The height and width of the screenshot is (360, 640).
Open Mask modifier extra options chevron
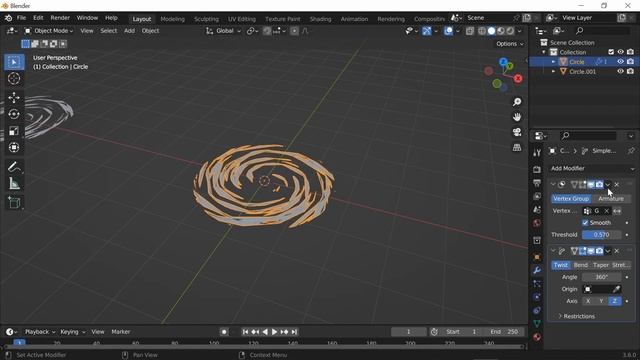click(608, 184)
